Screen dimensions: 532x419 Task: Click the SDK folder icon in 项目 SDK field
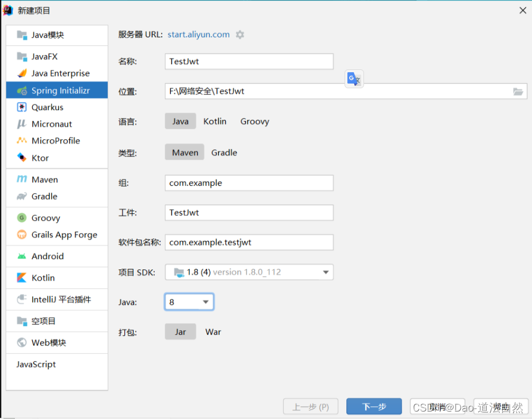point(179,272)
